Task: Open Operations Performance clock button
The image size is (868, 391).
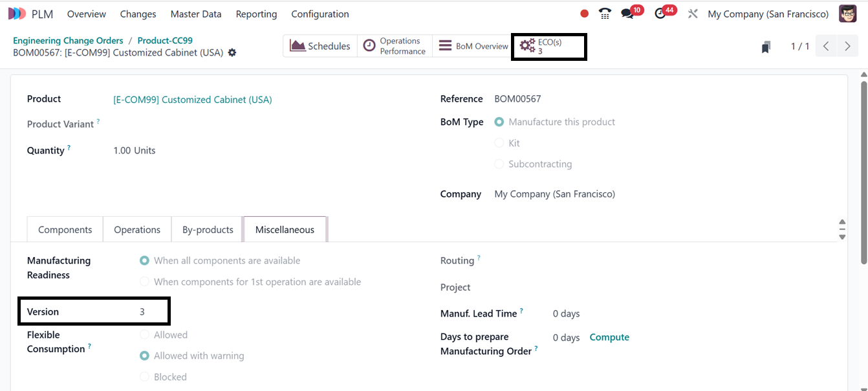Action: coord(395,46)
